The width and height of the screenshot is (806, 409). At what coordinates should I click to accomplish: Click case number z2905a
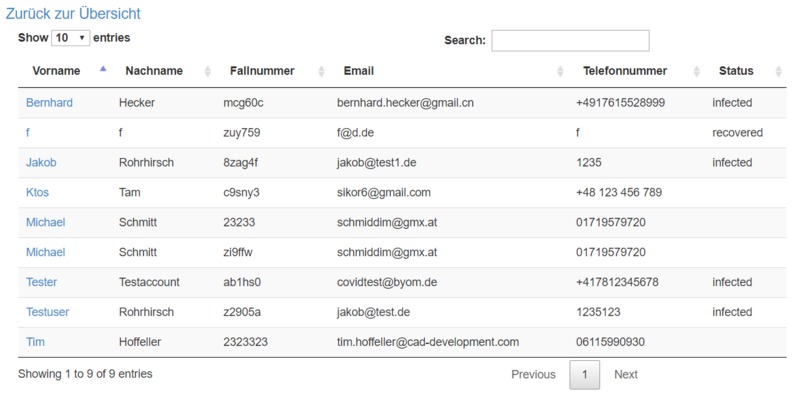coord(242,311)
